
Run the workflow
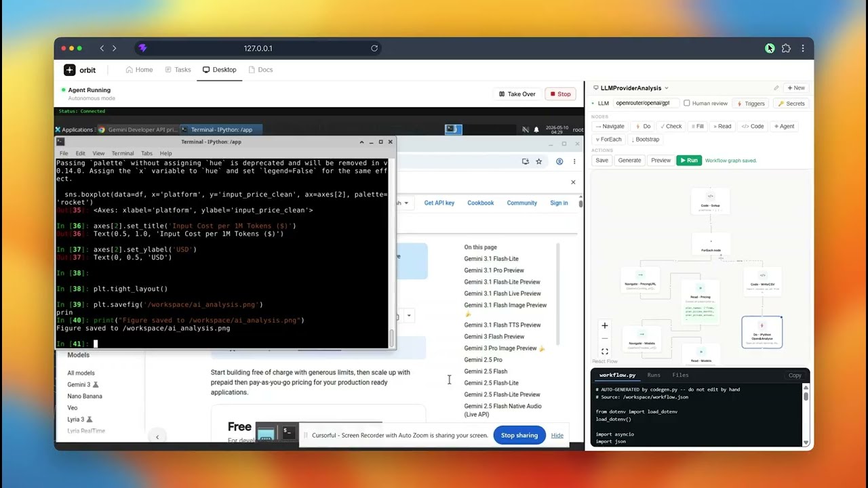689,161
